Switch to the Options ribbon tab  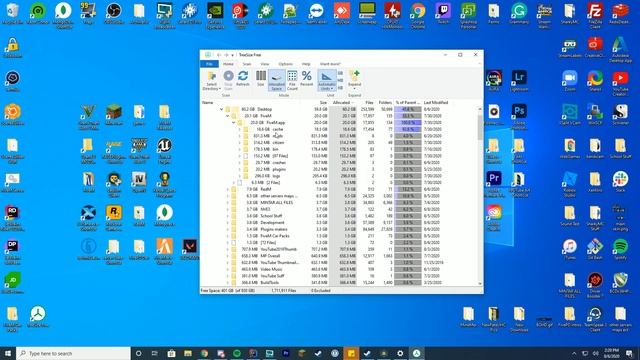[285, 64]
